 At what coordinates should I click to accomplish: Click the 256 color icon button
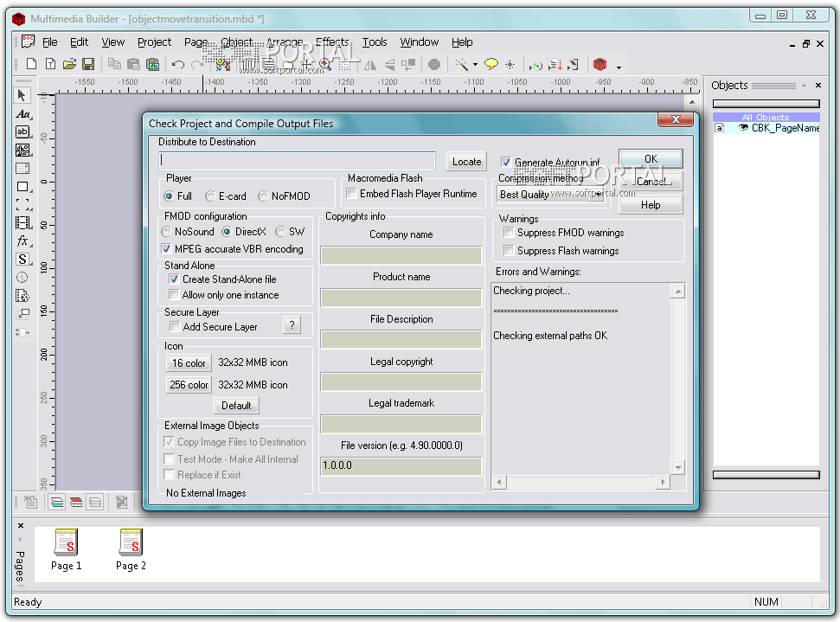coord(189,384)
